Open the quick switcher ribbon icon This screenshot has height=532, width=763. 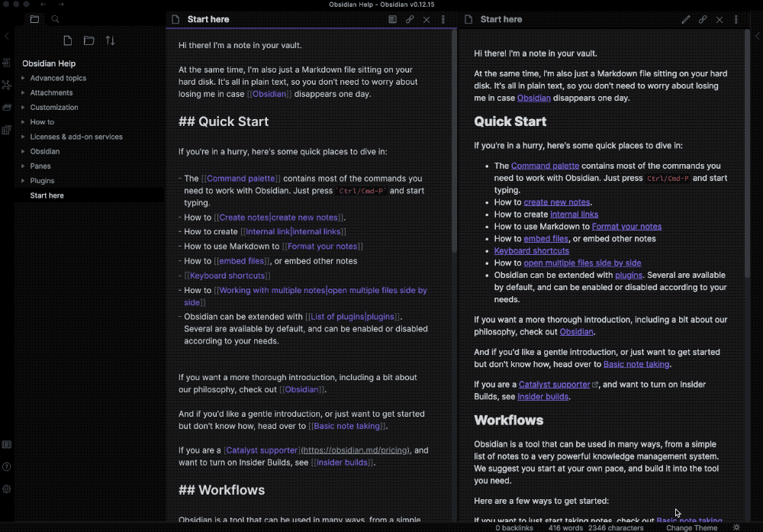tap(6, 63)
